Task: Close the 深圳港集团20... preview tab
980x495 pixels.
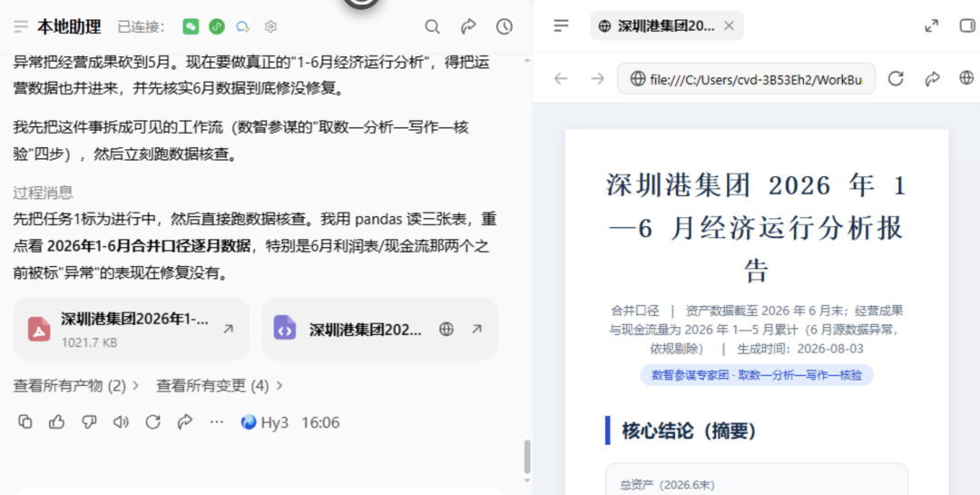Action: [729, 25]
